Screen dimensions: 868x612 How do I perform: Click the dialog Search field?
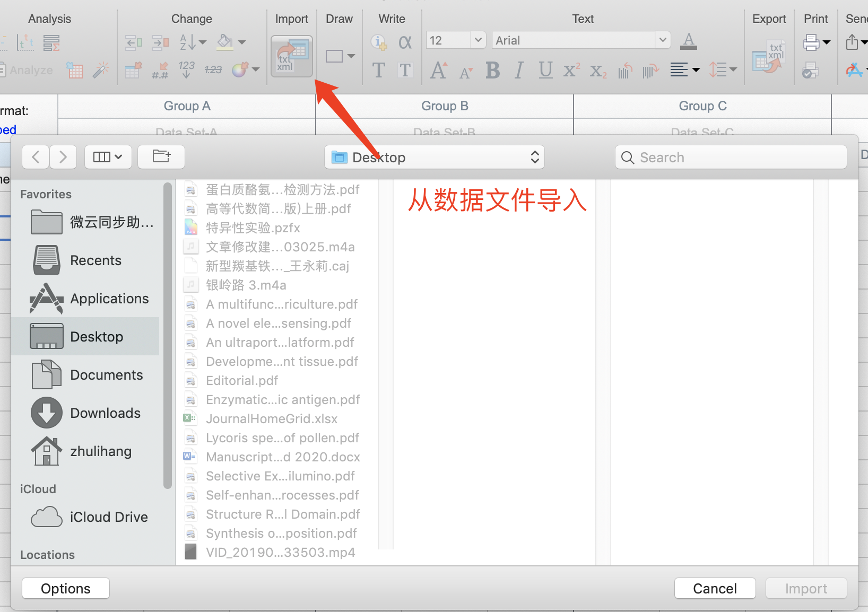731,157
